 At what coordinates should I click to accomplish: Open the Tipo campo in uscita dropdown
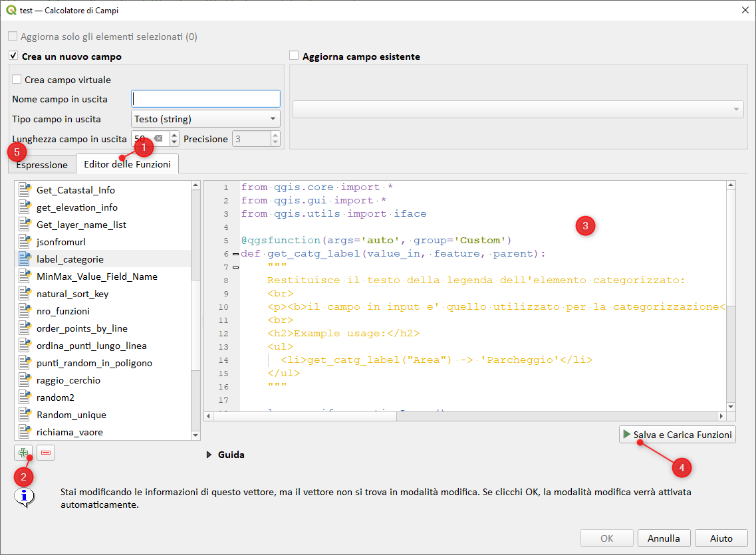tap(205, 119)
